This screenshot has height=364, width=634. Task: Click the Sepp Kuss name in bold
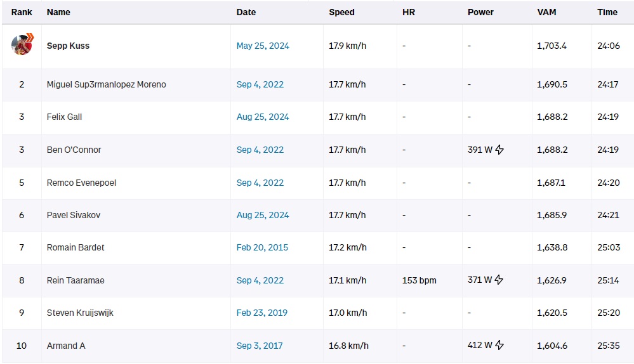(x=68, y=46)
